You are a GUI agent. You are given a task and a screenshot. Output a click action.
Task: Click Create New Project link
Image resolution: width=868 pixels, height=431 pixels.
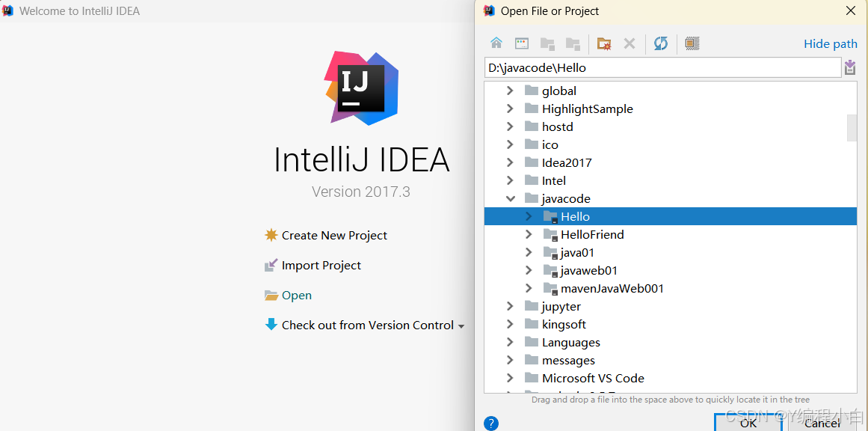pyautogui.click(x=334, y=236)
